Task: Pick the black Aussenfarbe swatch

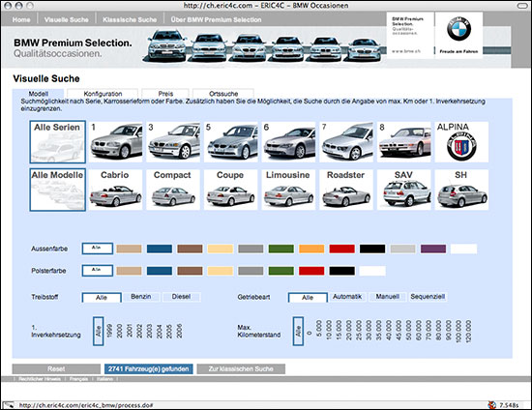Action: pos(372,249)
